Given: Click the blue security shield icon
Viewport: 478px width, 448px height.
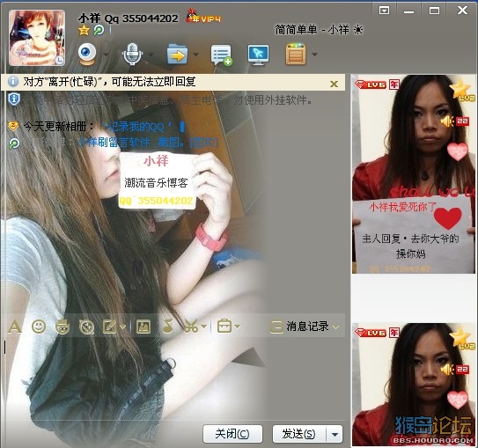Looking at the screenshot, I should 14,99.
